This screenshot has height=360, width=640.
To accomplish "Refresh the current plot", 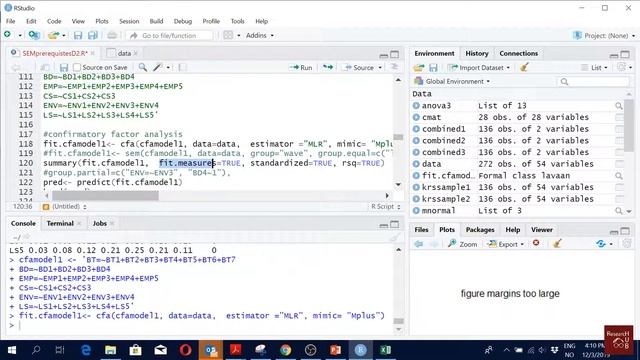I will click(x=600, y=244).
